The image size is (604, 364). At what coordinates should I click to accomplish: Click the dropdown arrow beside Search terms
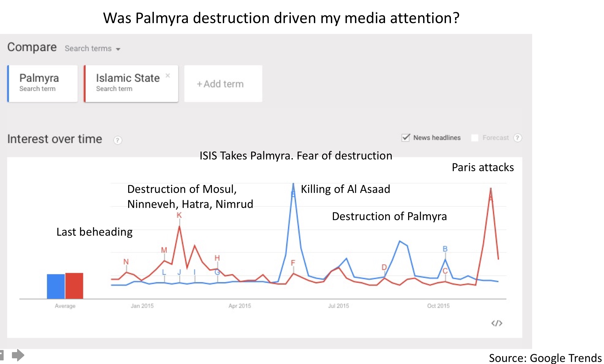click(118, 49)
